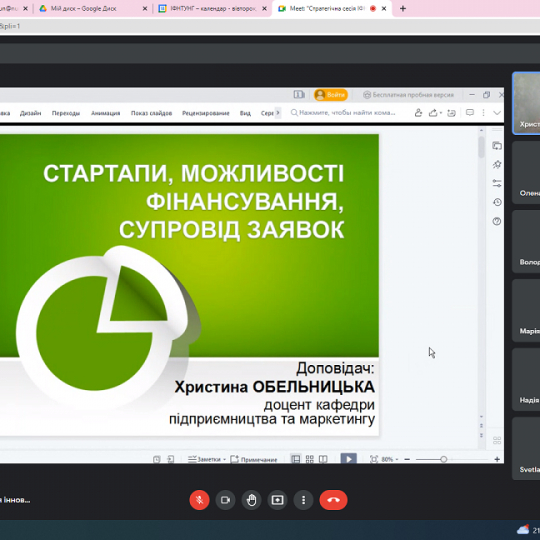Select Надія participant tile
The image size is (540, 540).
coord(526,379)
